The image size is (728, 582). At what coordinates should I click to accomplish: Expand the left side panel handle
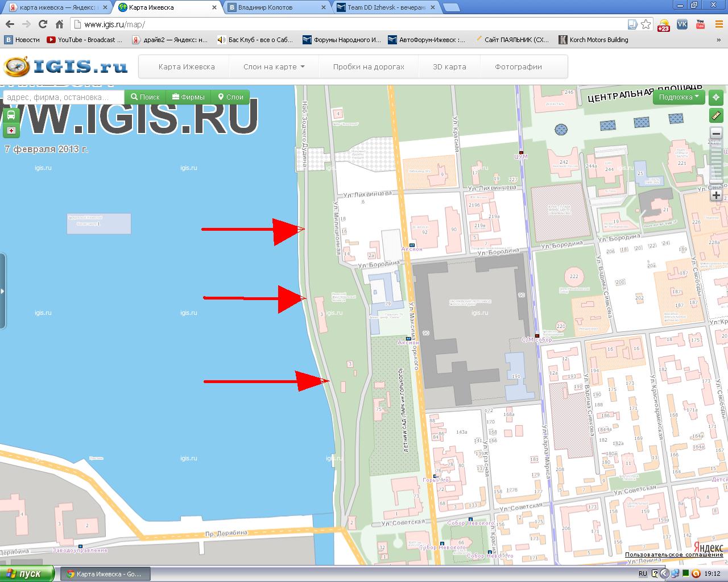click(2, 291)
